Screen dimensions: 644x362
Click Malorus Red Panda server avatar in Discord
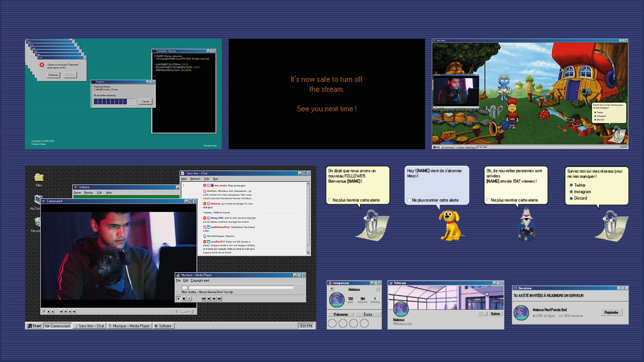click(x=521, y=313)
